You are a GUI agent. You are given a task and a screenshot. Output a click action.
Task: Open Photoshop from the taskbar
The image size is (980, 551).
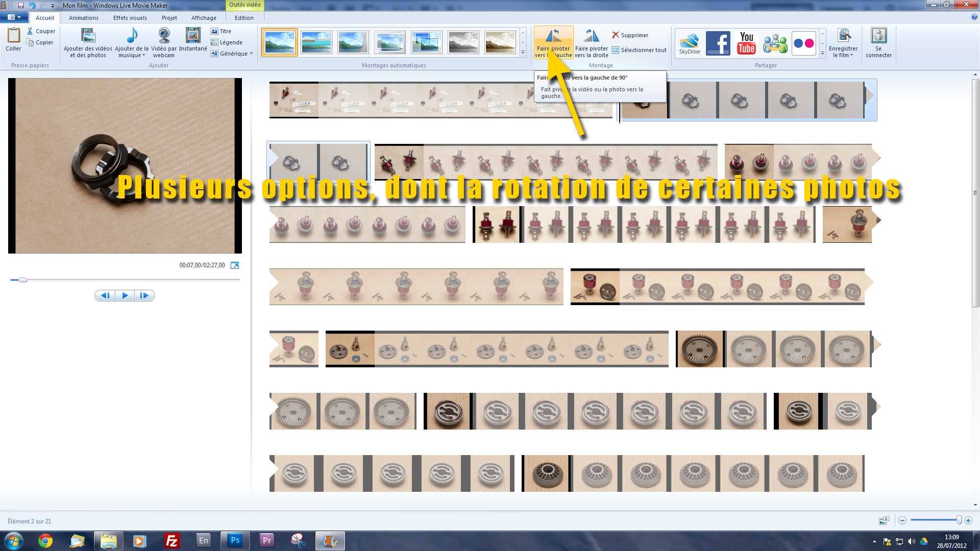[235, 540]
